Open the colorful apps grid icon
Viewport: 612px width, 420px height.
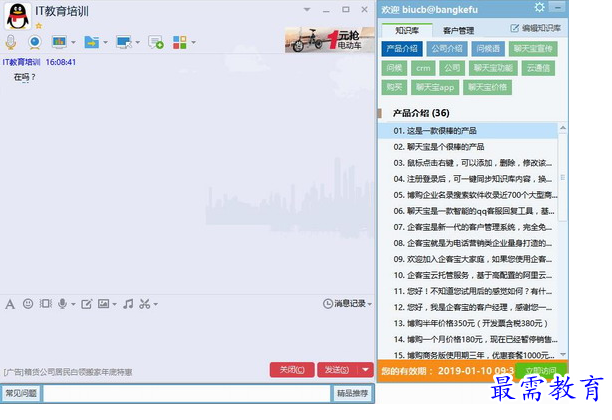tap(180, 42)
